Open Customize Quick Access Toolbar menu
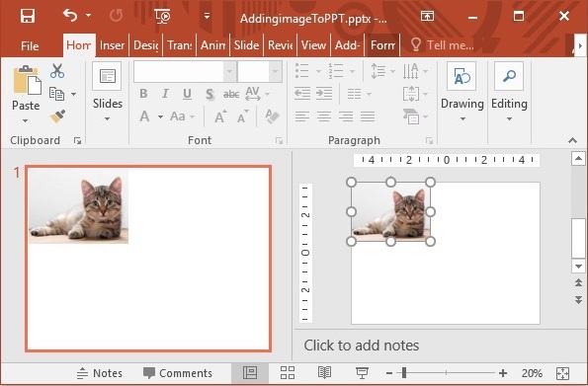The width and height of the screenshot is (588, 386). [x=207, y=16]
